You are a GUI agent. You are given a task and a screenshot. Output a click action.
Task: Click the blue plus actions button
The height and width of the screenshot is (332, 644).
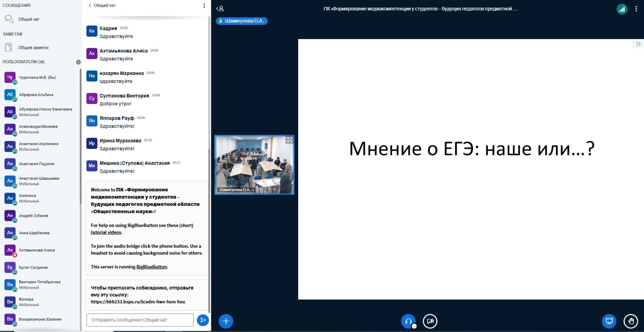click(x=226, y=321)
